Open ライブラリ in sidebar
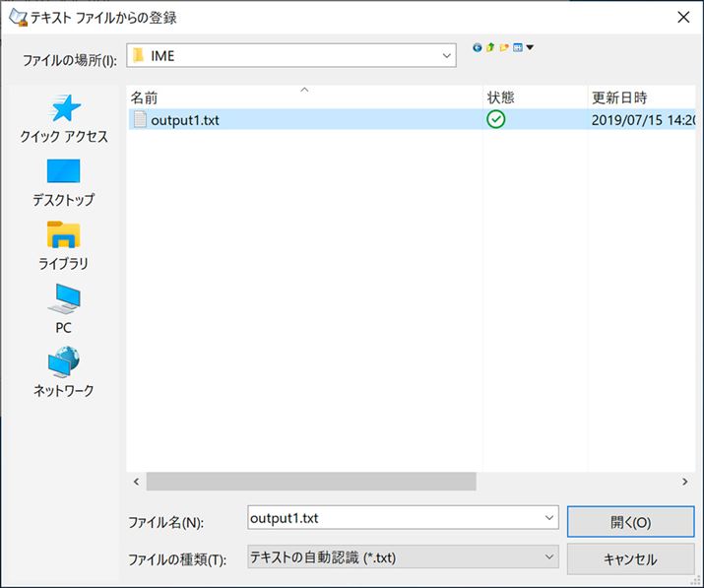The width and height of the screenshot is (704, 588). pos(63,246)
